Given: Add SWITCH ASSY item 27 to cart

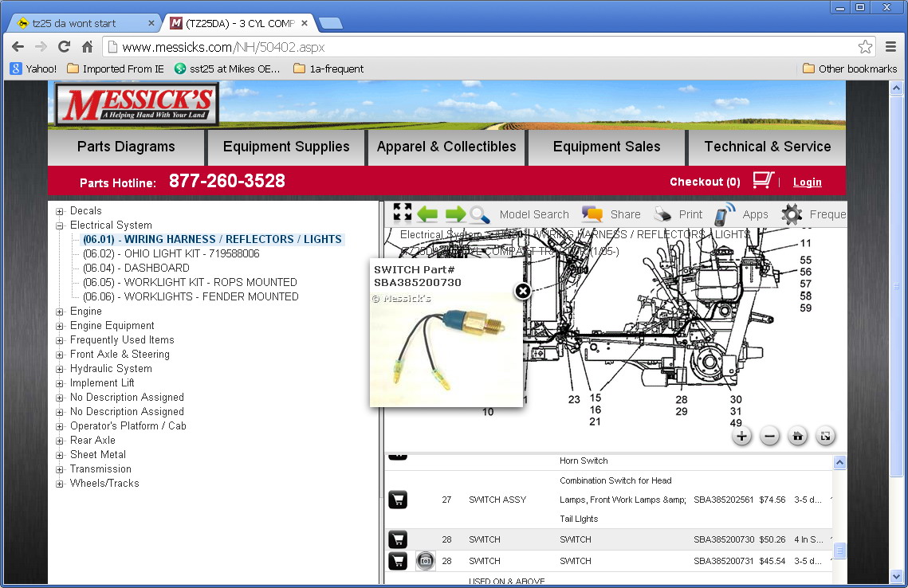Looking at the screenshot, I should click(398, 500).
